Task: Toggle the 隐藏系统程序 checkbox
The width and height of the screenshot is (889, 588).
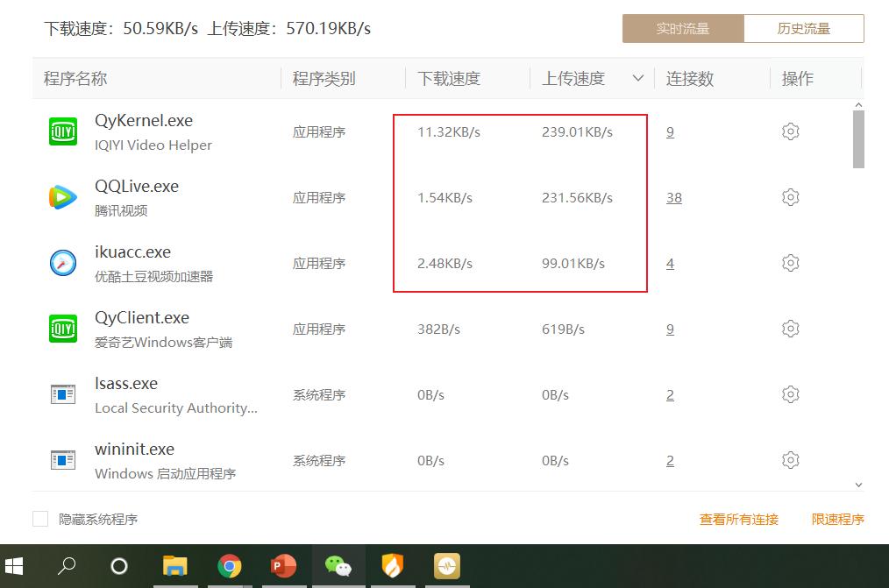Action: 39,518
